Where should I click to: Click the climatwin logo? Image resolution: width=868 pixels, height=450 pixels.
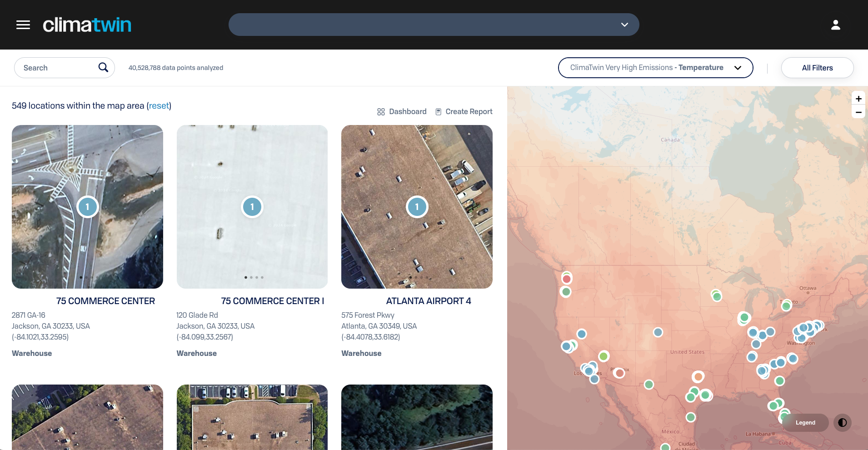[x=87, y=25]
